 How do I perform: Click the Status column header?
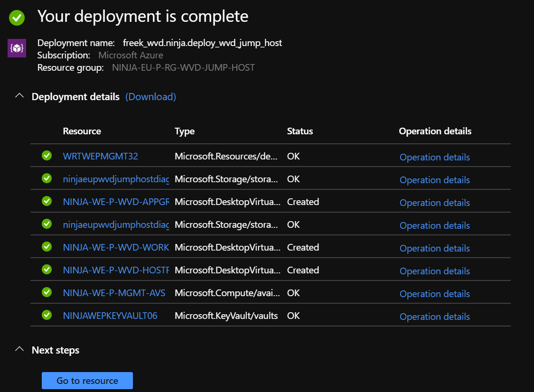(300, 131)
